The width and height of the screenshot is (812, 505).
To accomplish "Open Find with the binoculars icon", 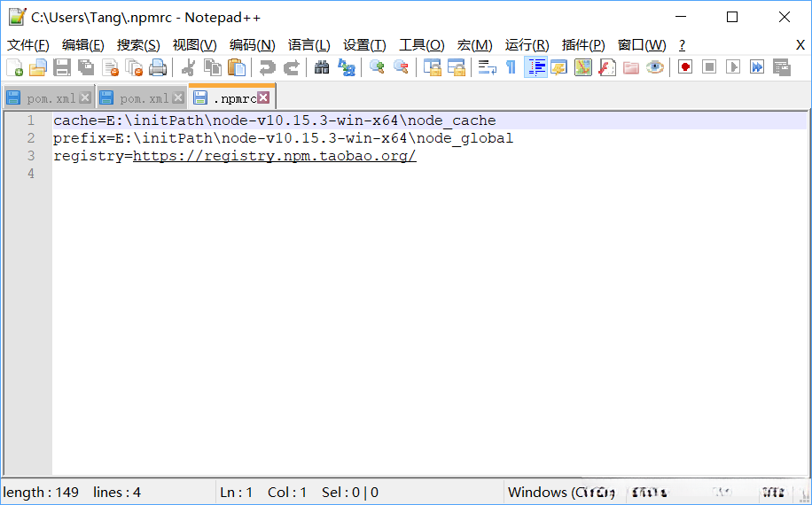I will click(322, 67).
